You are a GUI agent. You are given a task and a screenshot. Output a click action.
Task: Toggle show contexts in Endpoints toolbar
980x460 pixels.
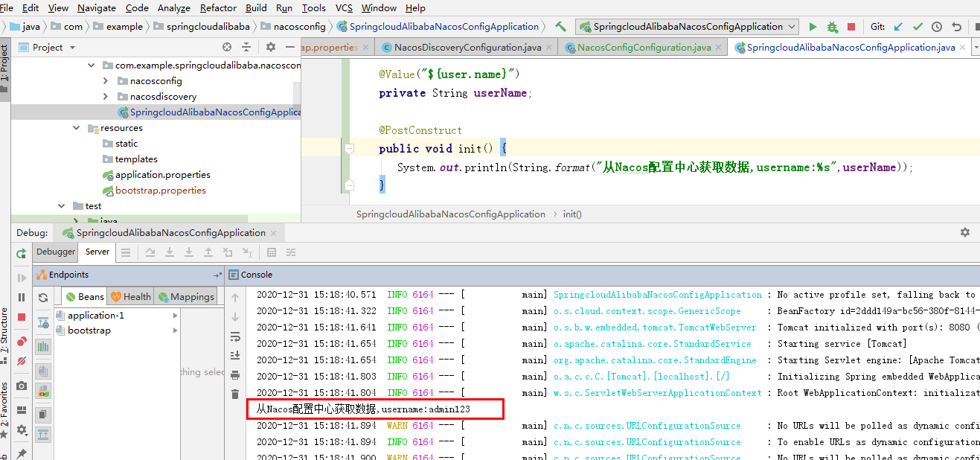coord(43,370)
